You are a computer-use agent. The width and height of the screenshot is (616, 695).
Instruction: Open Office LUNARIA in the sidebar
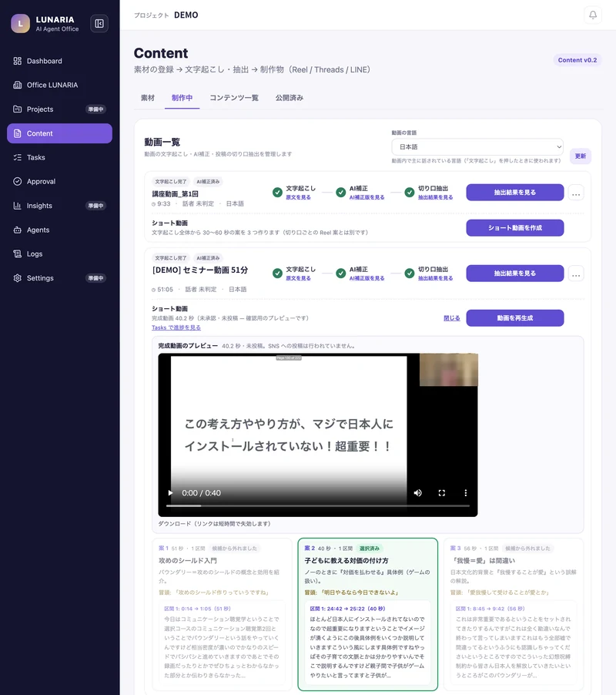(59, 85)
